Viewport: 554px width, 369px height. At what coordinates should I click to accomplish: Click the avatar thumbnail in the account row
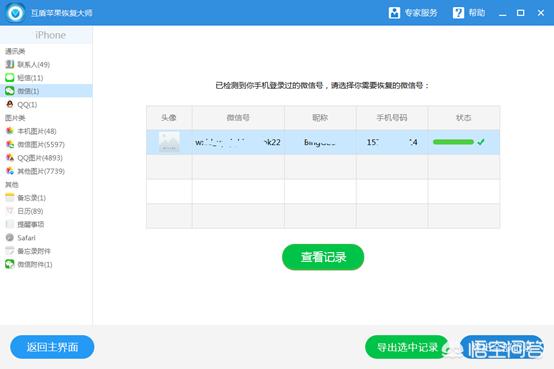click(169, 142)
